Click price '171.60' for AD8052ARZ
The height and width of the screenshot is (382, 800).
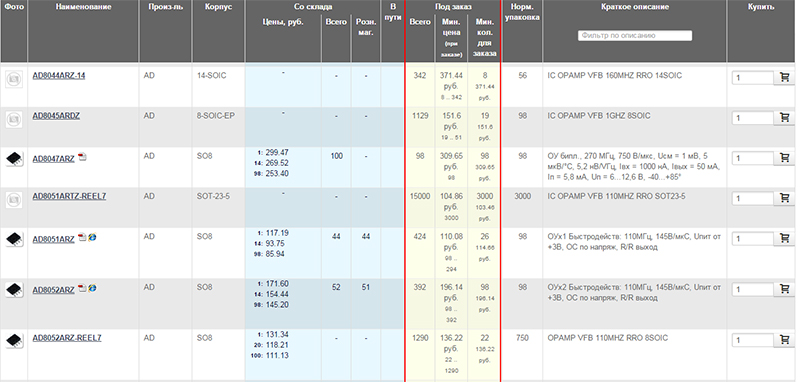(277, 284)
